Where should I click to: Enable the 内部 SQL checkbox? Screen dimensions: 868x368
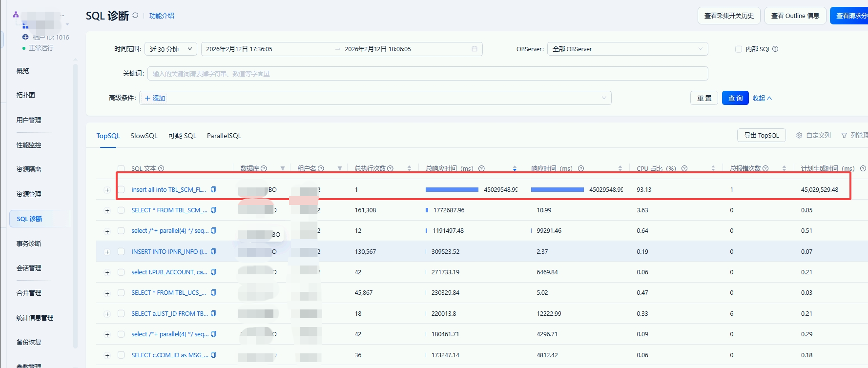739,49
